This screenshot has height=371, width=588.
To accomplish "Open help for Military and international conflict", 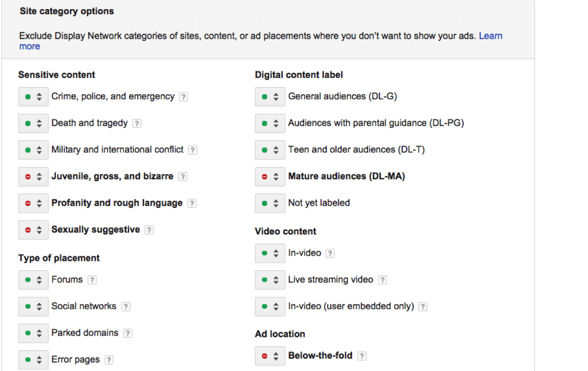I will (192, 150).
